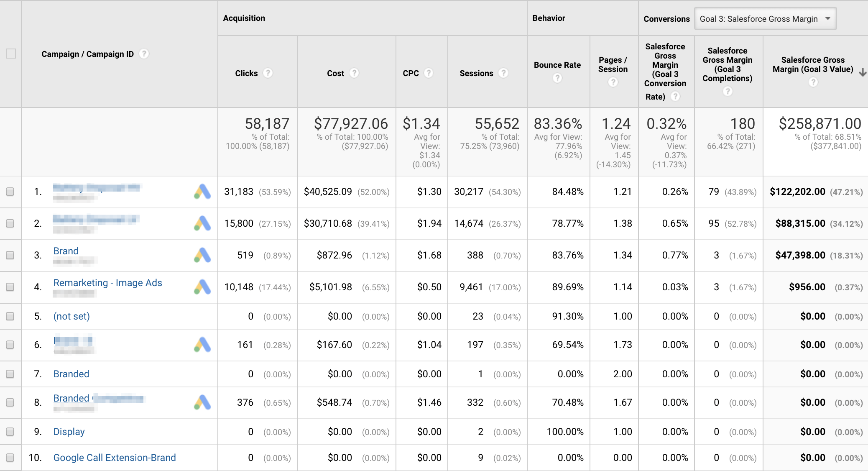Open the Sessions column help icon

pyautogui.click(x=503, y=73)
